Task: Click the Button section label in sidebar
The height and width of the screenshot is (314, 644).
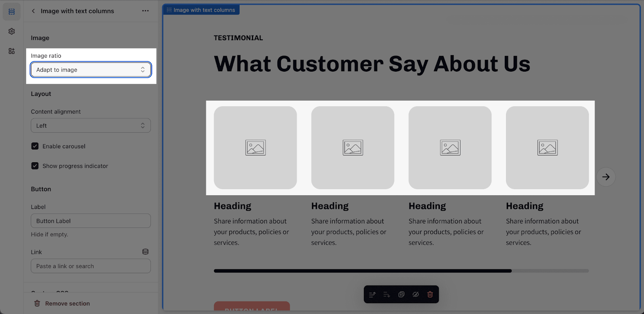Action: (x=41, y=189)
